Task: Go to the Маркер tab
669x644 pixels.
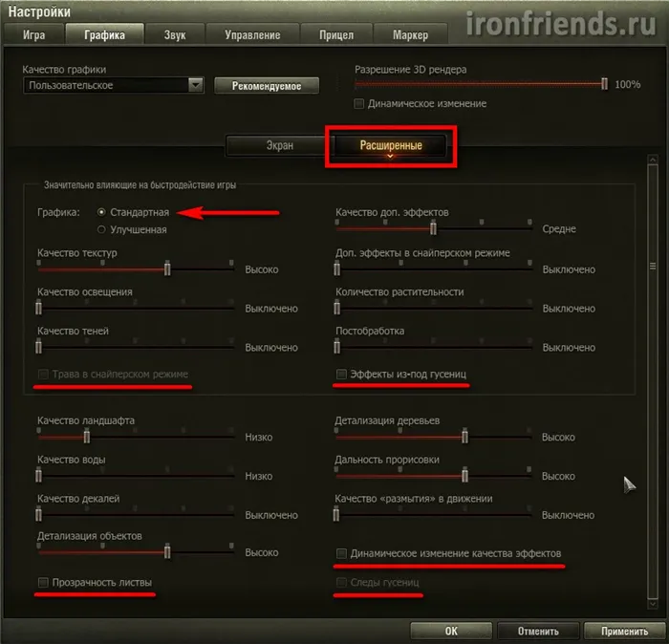Action: (x=410, y=35)
